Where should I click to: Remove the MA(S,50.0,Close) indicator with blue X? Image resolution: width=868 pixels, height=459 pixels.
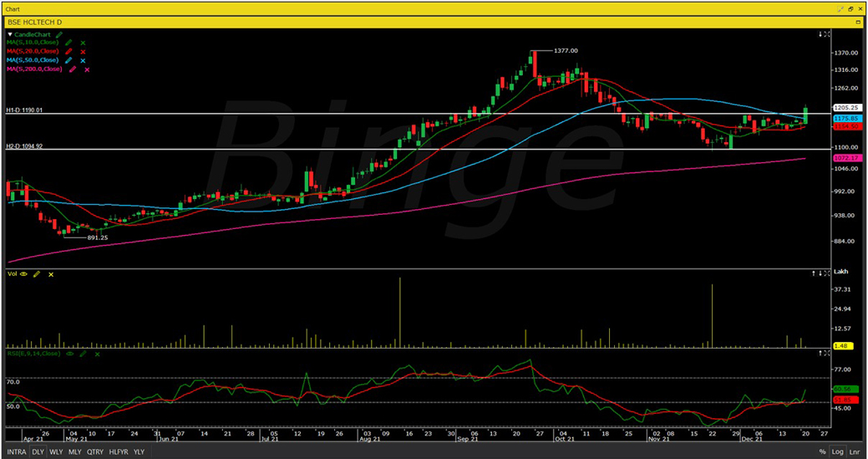pos(83,60)
